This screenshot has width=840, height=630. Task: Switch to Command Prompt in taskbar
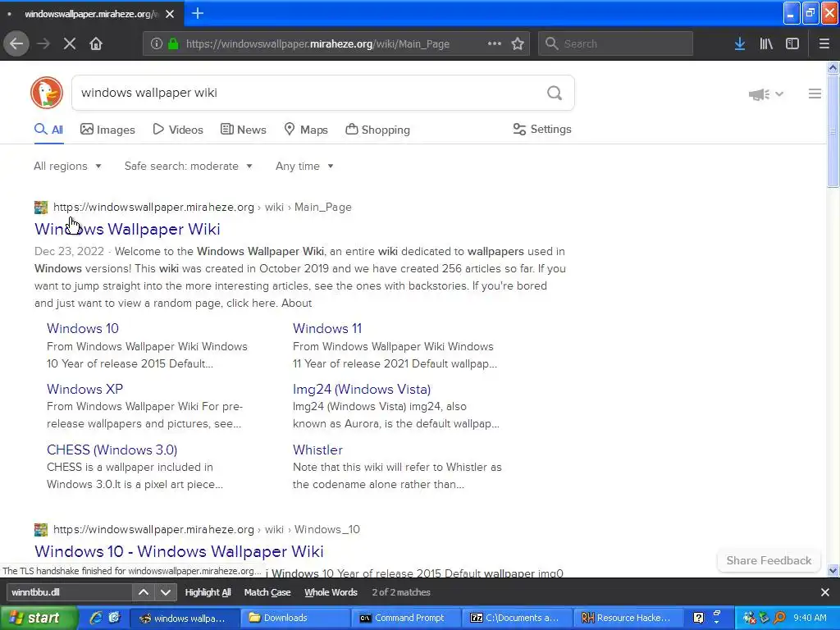[x=407, y=618]
